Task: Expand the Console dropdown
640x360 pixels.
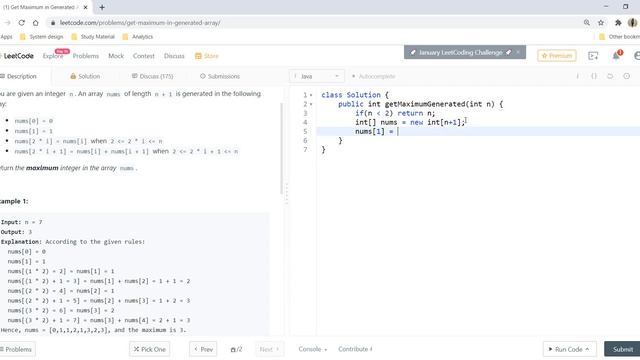Action: click(313, 349)
